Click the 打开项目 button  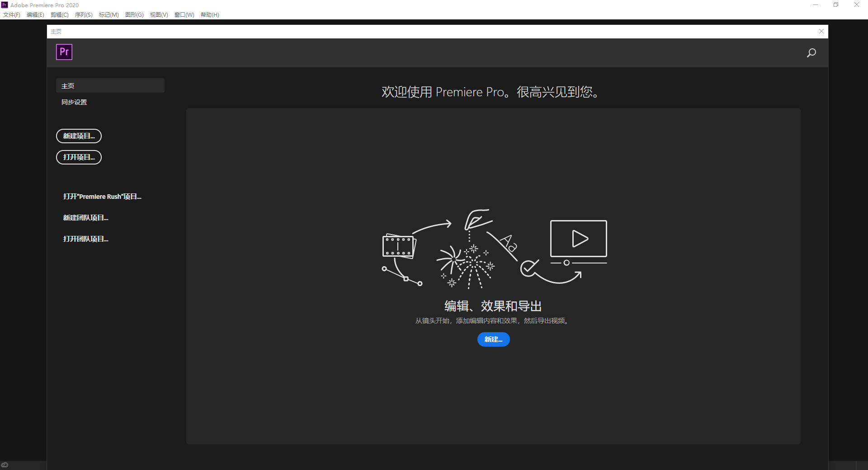79,157
